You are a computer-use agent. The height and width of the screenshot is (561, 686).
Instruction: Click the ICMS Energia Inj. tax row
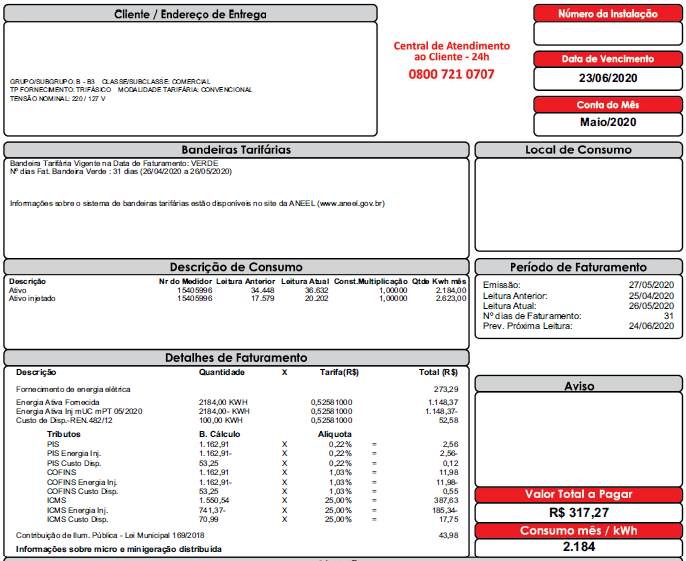(x=252, y=510)
